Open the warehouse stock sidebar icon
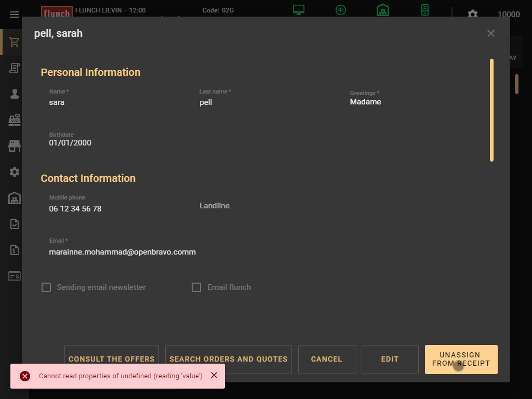Image resolution: width=532 pixels, height=399 pixels. [14, 198]
